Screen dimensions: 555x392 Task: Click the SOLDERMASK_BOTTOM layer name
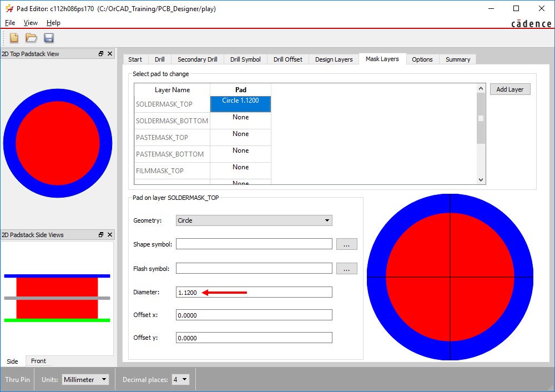pyautogui.click(x=173, y=120)
